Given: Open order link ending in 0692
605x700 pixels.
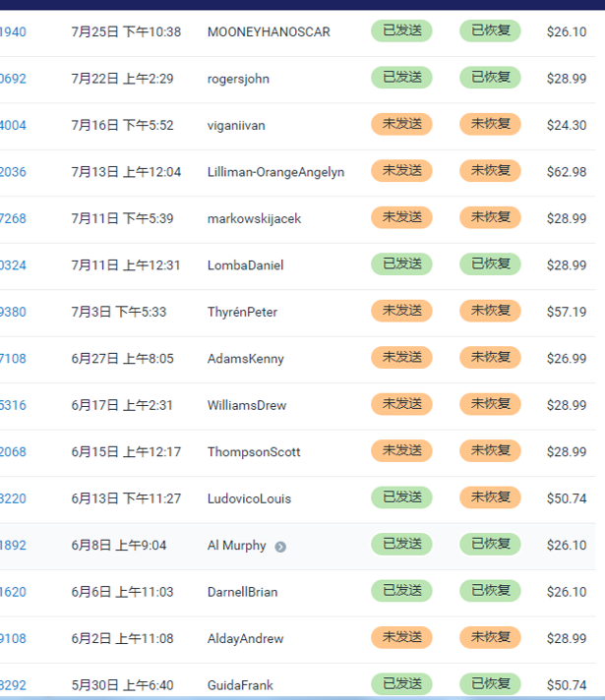Looking at the screenshot, I should coord(13,79).
